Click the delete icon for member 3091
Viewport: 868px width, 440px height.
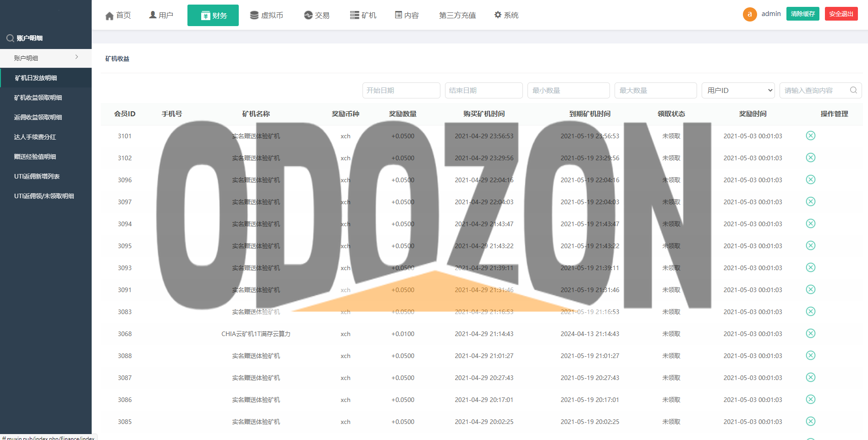[x=810, y=289]
